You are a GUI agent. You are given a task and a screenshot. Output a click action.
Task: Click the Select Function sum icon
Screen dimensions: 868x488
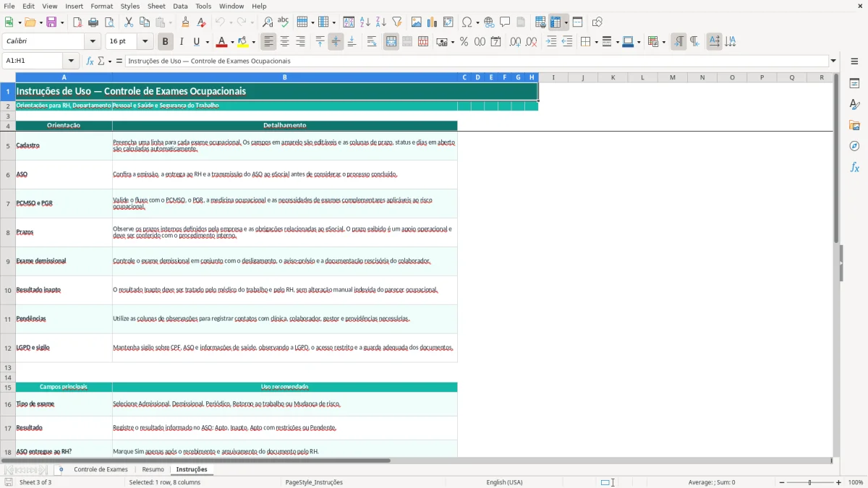point(101,61)
